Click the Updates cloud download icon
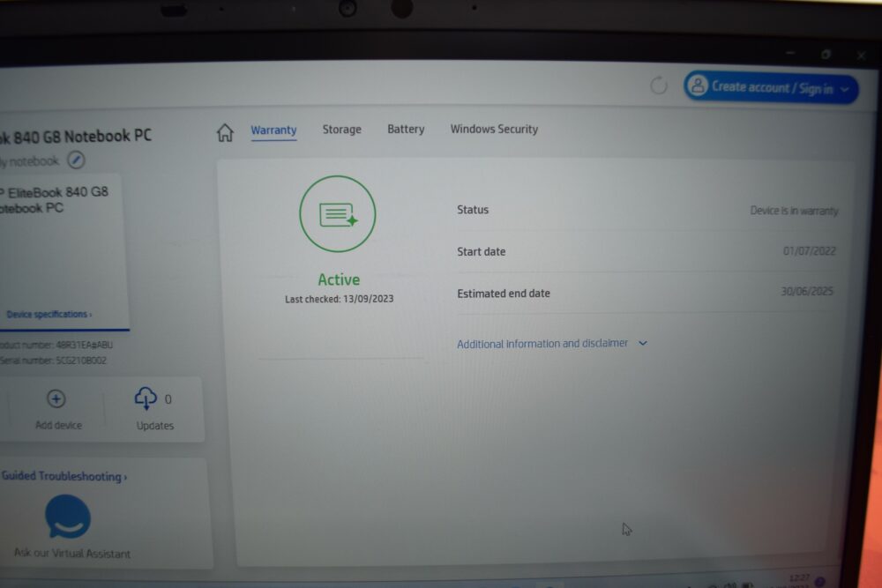882x588 pixels. [x=146, y=398]
